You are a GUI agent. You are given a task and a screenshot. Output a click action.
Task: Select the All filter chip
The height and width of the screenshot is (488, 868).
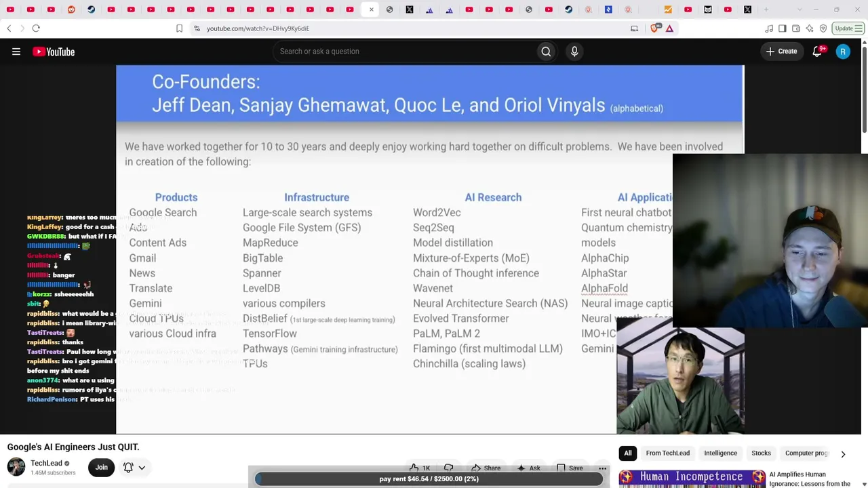coord(628,453)
